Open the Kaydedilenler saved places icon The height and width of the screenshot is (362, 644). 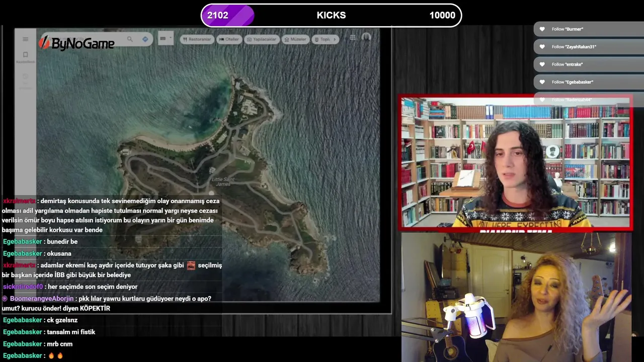pyautogui.click(x=25, y=55)
